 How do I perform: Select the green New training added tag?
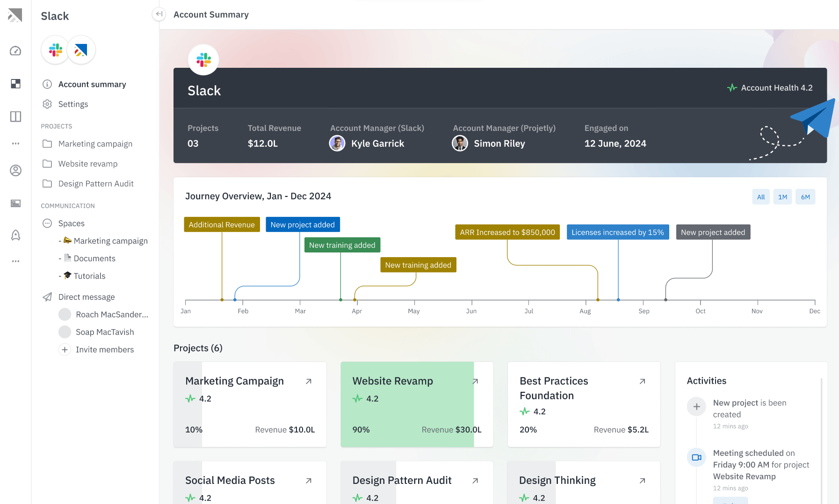tap(342, 245)
